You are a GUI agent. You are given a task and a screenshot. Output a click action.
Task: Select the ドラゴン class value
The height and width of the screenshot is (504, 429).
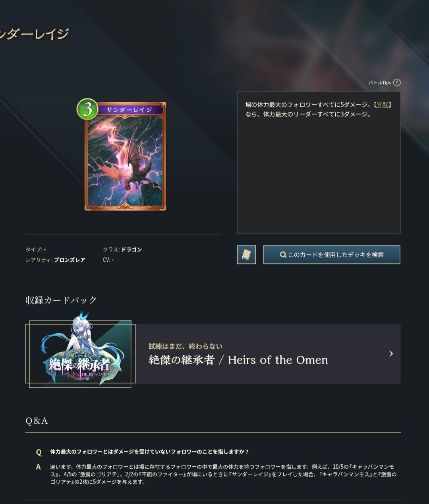tap(131, 249)
